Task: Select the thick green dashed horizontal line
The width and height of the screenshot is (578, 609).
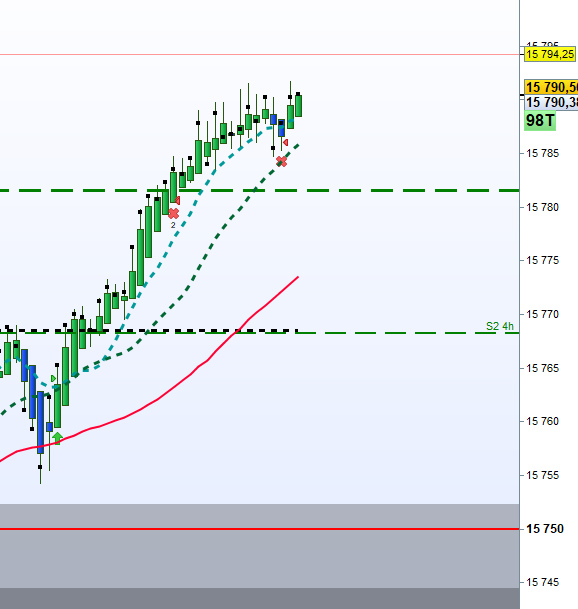Action: click(259, 190)
